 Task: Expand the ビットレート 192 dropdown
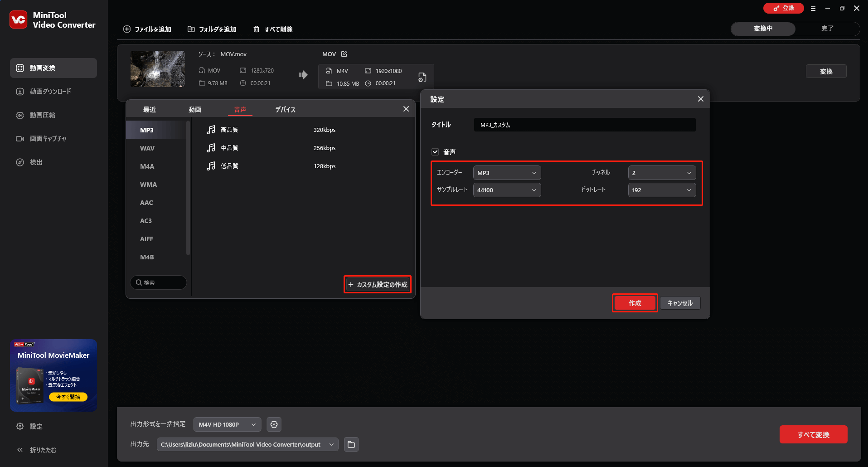click(662, 190)
